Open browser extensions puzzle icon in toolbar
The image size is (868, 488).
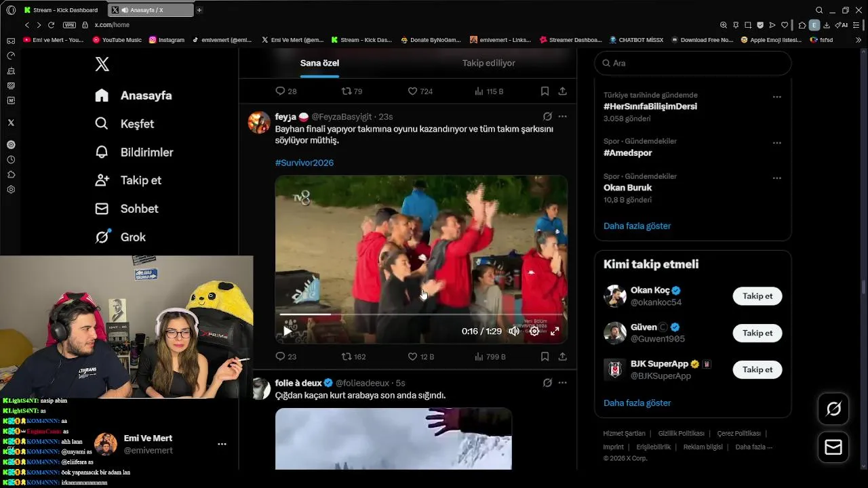(x=802, y=25)
